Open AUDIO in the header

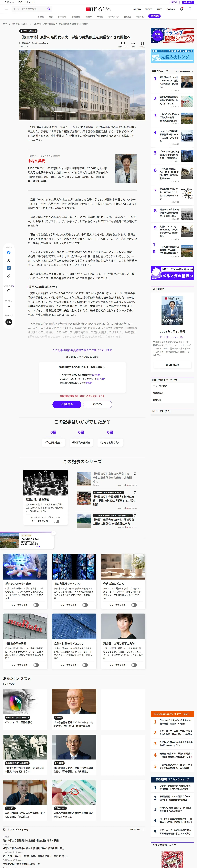click(137, 9)
